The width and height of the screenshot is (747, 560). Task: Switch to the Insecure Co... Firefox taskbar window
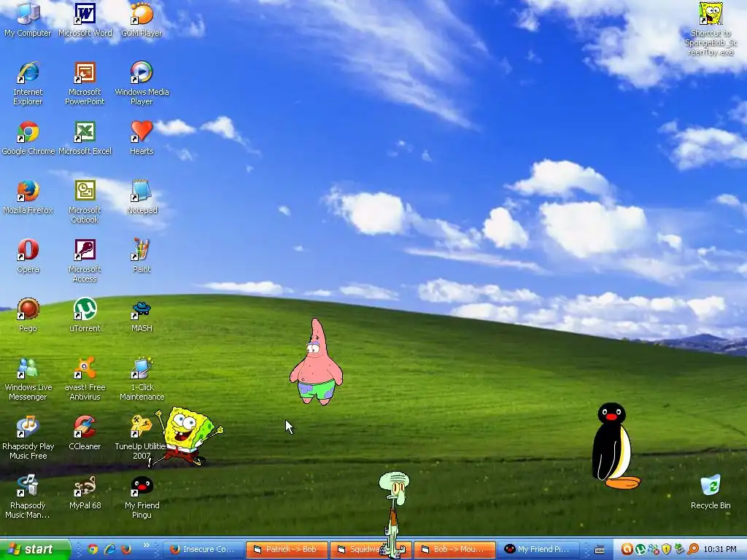pyautogui.click(x=203, y=549)
